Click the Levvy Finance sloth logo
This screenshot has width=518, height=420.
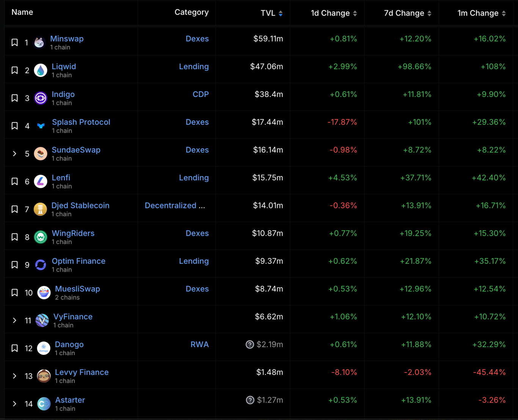coord(44,376)
